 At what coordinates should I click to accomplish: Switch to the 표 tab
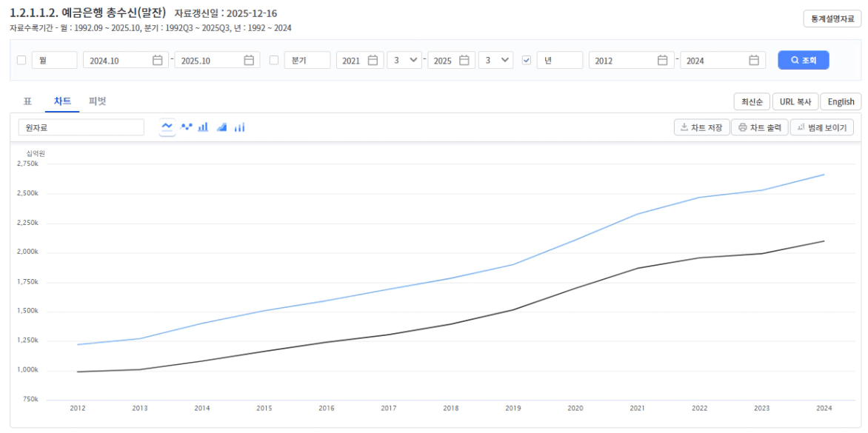(x=27, y=101)
